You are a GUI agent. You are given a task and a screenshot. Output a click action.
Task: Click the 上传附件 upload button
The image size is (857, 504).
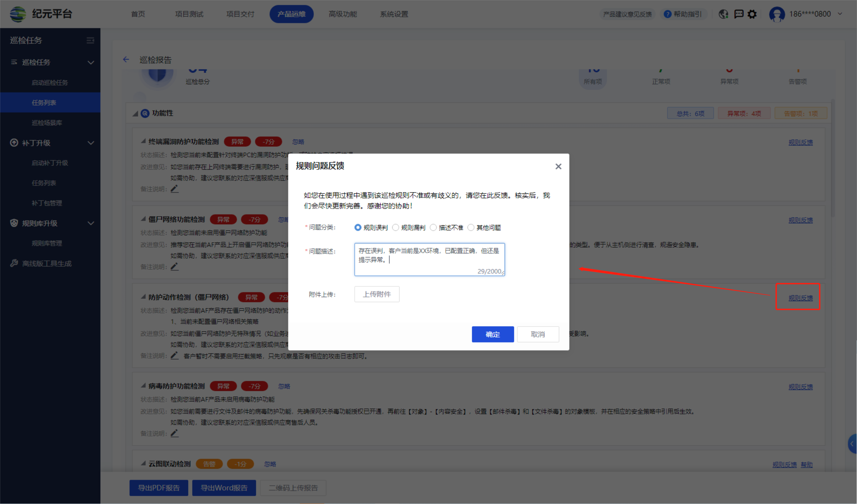click(376, 294)
